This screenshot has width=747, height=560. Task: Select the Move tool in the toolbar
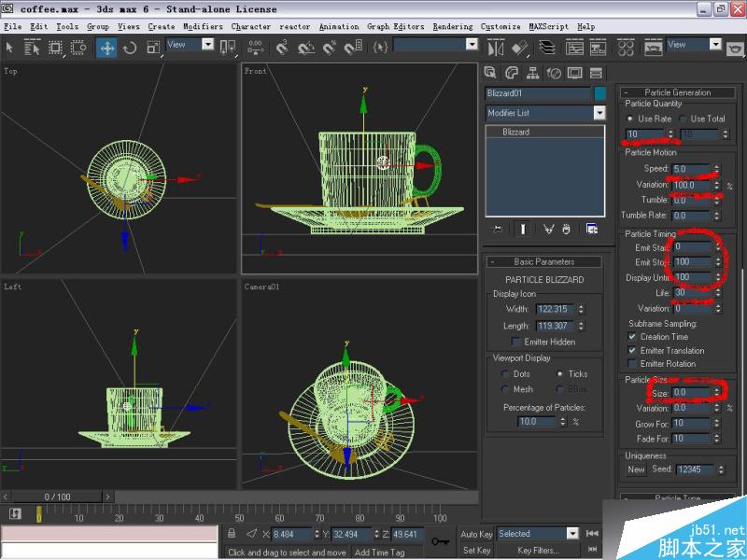coord(107,47)
